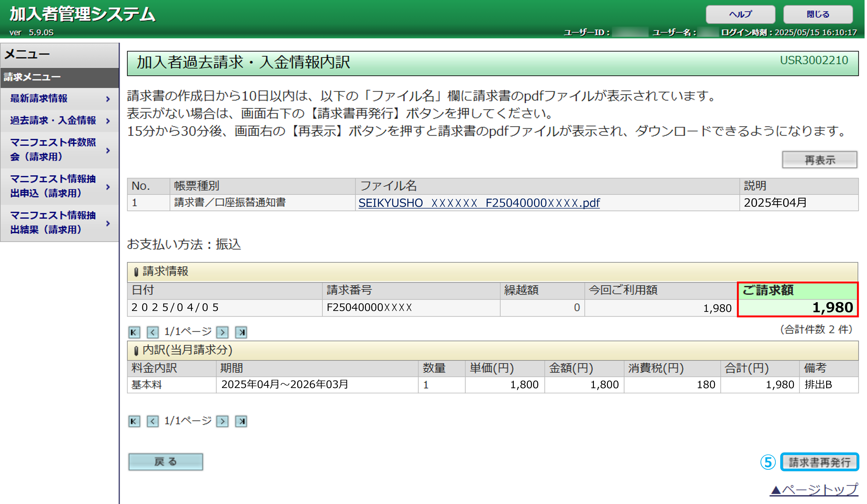Select 基本料 row label
The height and width of the screenshot is (504, 867).
pyautogui.click(x=172, y=385)
